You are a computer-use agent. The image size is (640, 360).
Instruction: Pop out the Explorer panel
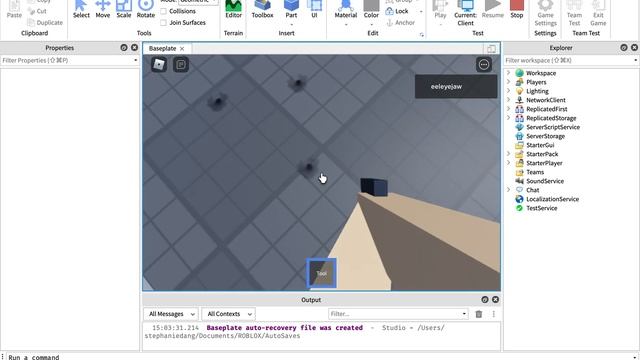(624, 48)
